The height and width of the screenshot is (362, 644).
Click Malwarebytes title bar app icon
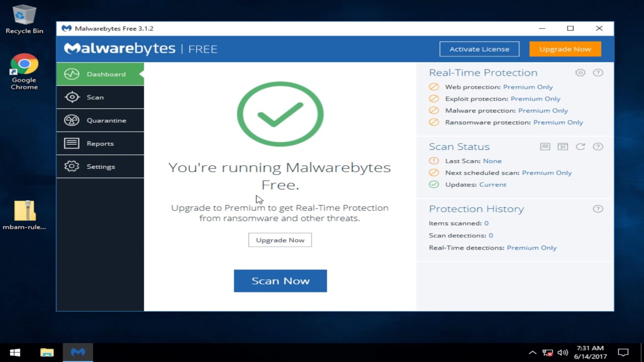tap(66, 28)
